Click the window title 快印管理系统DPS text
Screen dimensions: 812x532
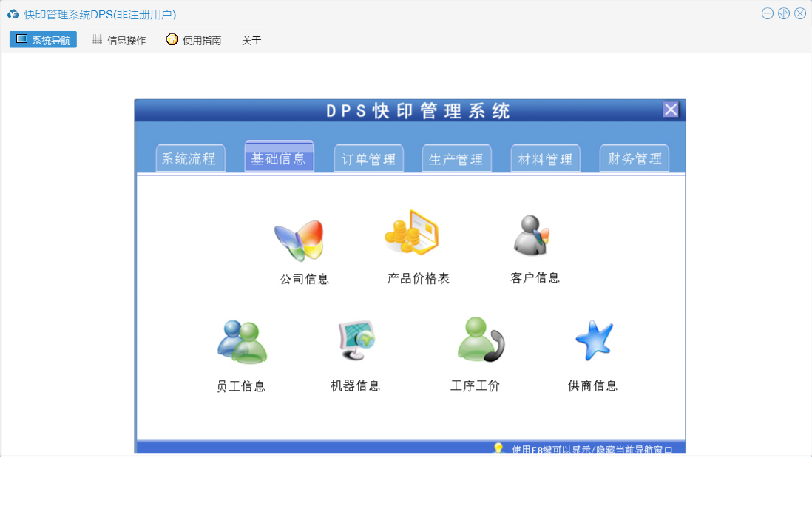tap(100, 15)
